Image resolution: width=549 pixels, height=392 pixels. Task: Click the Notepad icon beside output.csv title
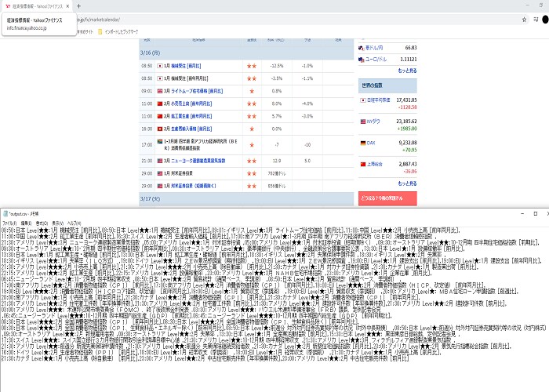[5, 213]
